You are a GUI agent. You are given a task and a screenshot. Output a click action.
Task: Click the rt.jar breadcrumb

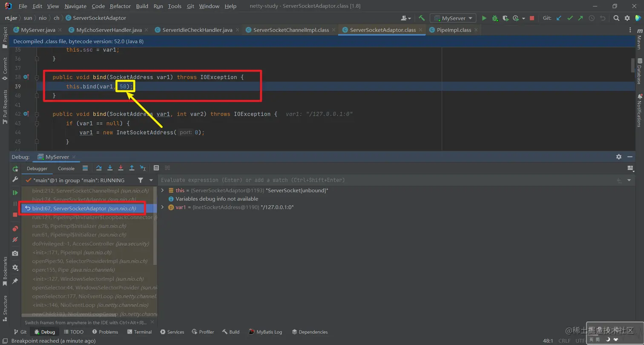[x=11, y=18]
